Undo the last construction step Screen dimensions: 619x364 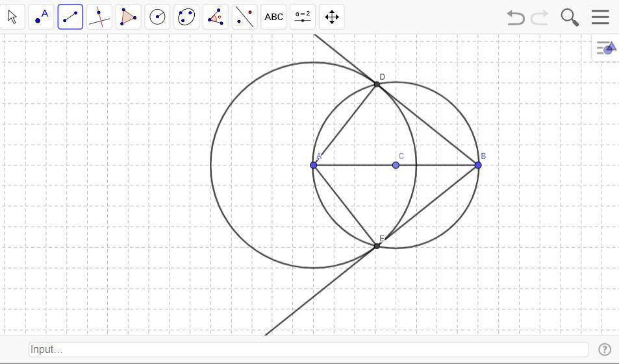pyautogui.click(x=515, y=18)
